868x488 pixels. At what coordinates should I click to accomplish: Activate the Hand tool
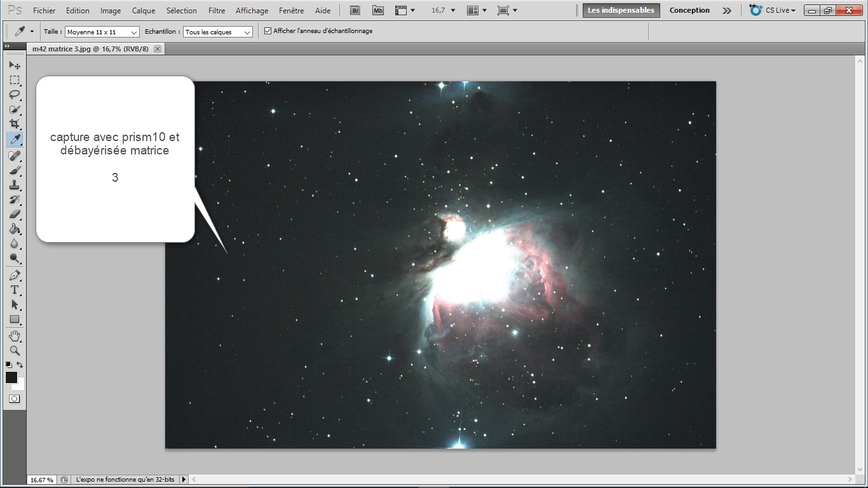[x=15, y=335]
